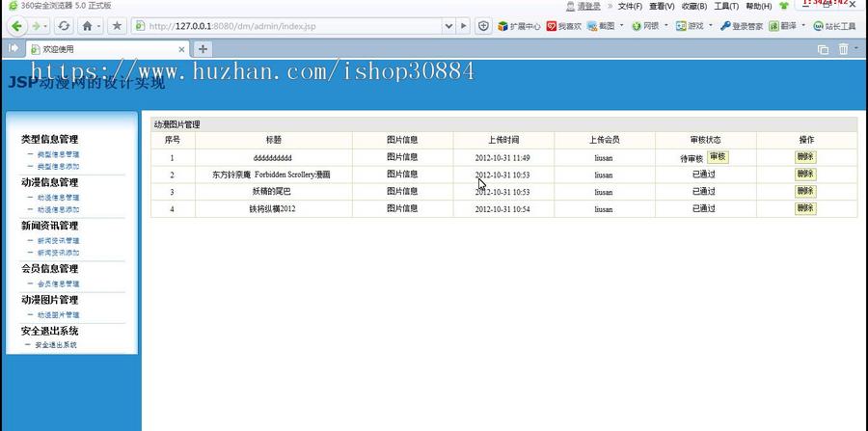868x431 pixels.
Task: Click the 我喜欢 toolbar button
Action: coord(563,26)
